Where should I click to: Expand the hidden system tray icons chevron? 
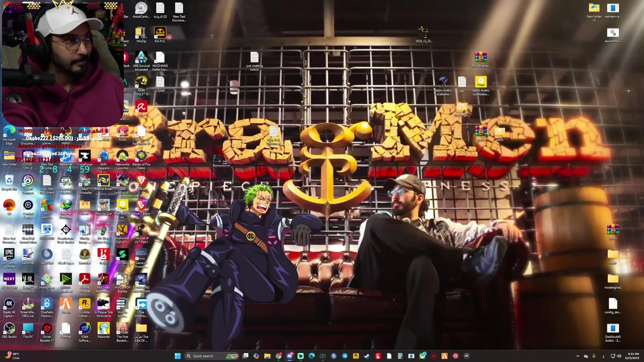pyautogui.click(x=578, y=356)
